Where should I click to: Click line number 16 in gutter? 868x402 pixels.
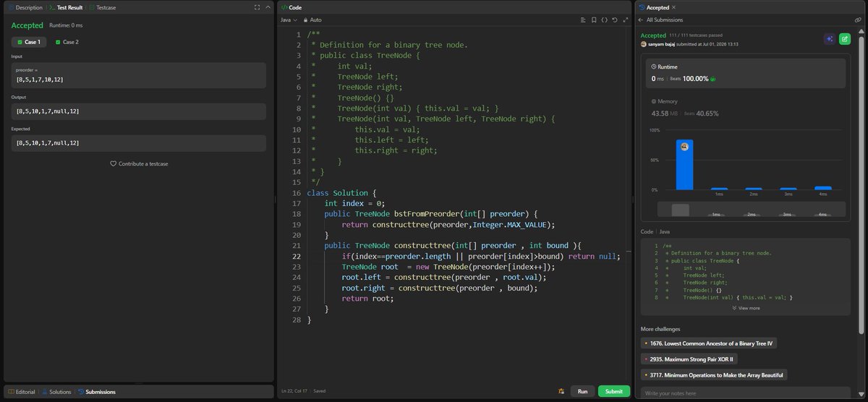click(295, 193)
